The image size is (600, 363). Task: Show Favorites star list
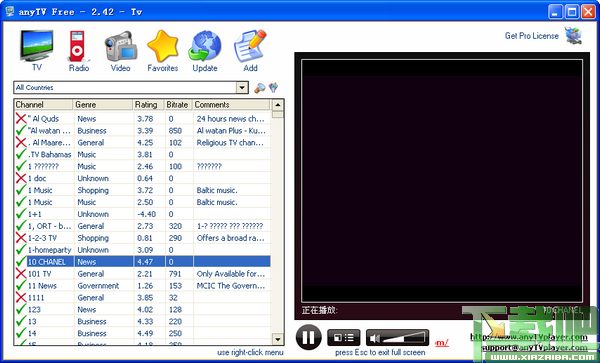click(163, 51)
